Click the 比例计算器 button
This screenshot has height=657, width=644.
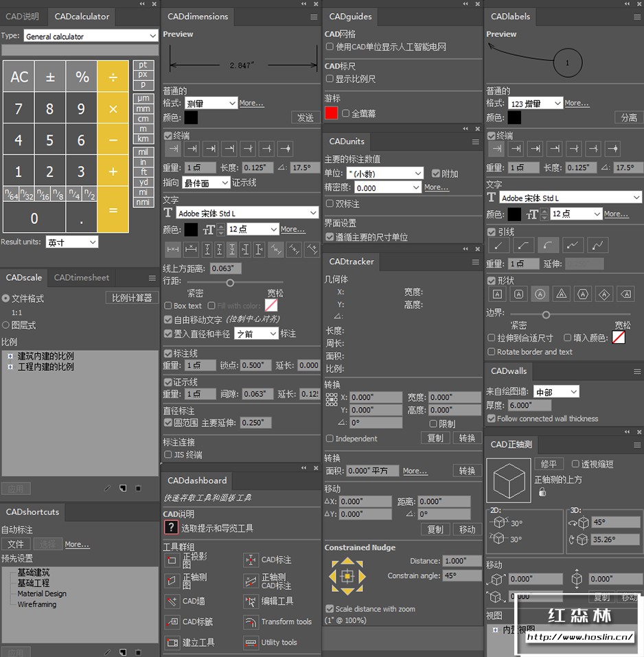(x=132, y=298)
